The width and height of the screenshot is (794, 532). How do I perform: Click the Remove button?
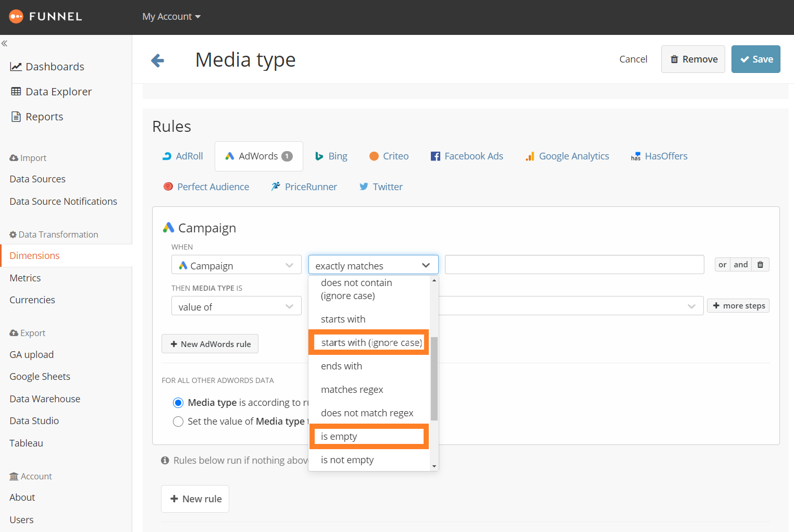[693, 59]
